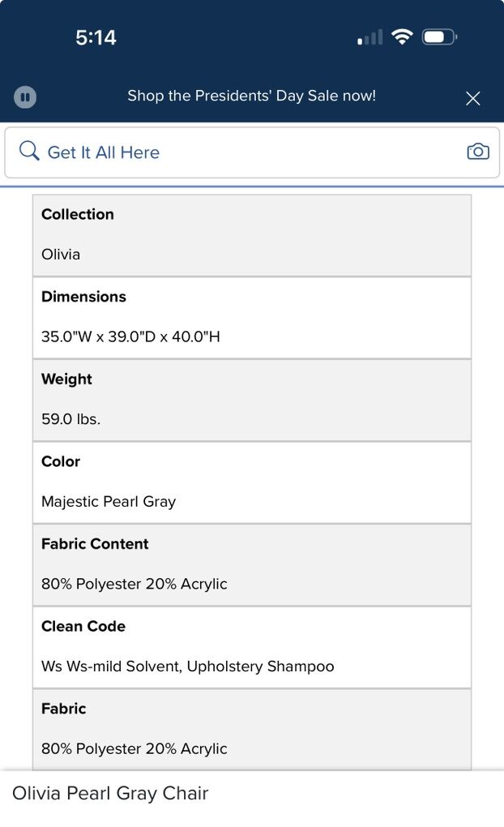Select the Weight row showing 59.0 lbs.
Viewport: 504px width, 827px height.
pyautogui.click(x=251, y=401)
